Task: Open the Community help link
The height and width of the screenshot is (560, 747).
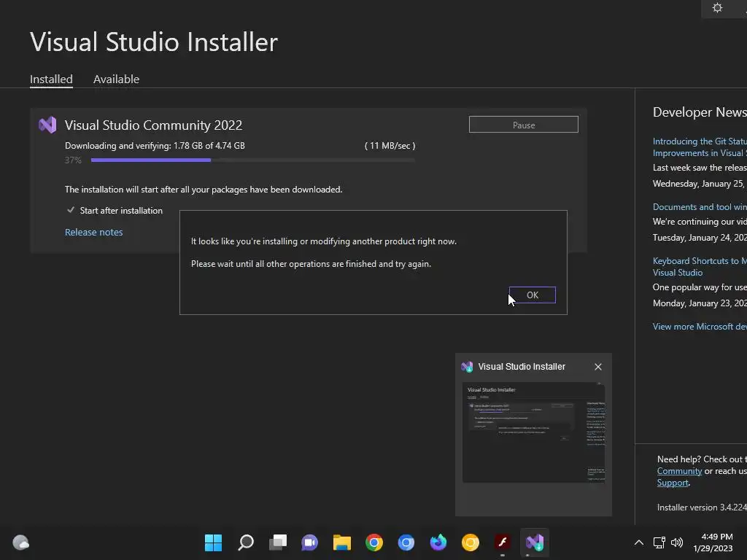Action: [679, 471]
